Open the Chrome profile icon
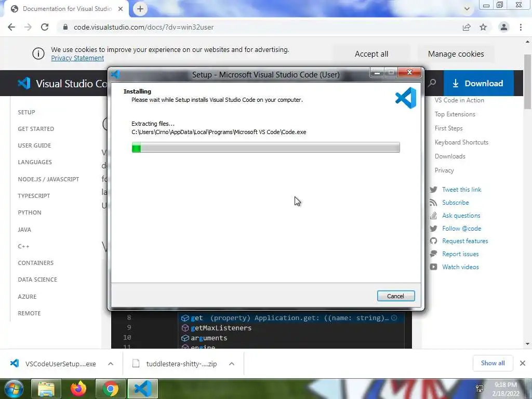 504,27
